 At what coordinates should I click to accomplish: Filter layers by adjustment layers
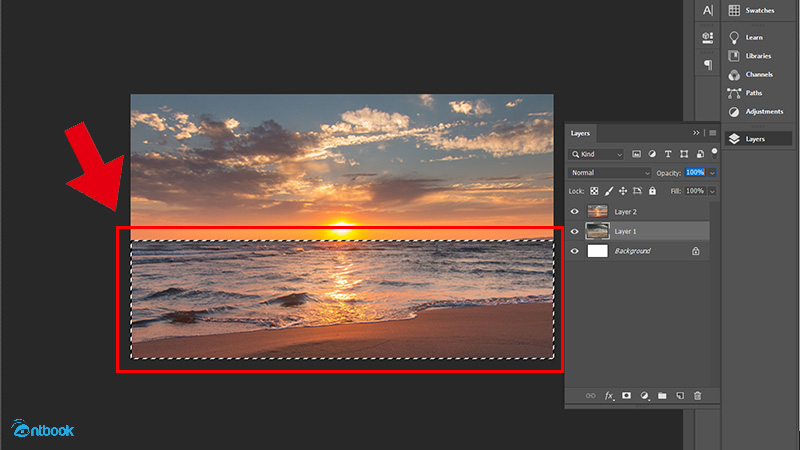click(652, 154)
